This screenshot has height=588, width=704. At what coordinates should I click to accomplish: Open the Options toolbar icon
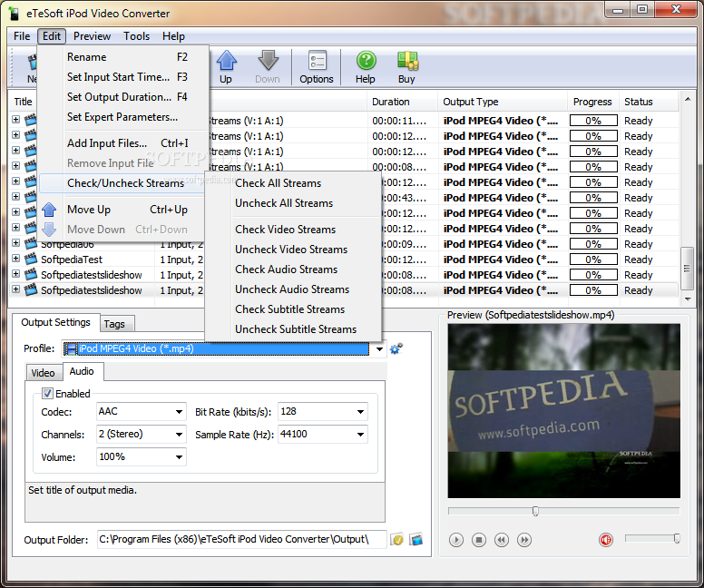(317, 61)
